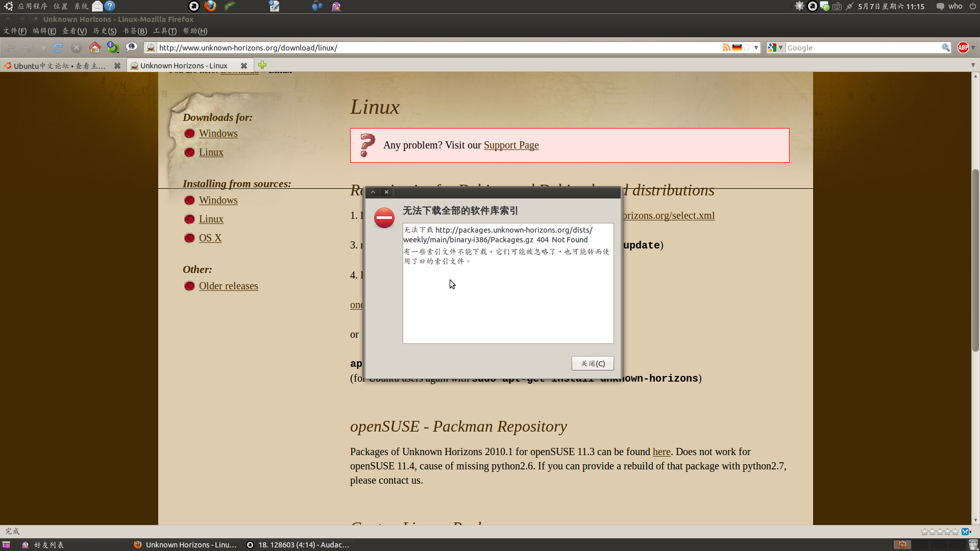Open the trash icon in bottom panel
This screenshot has height=551, width=980.
tap(973, 545)
